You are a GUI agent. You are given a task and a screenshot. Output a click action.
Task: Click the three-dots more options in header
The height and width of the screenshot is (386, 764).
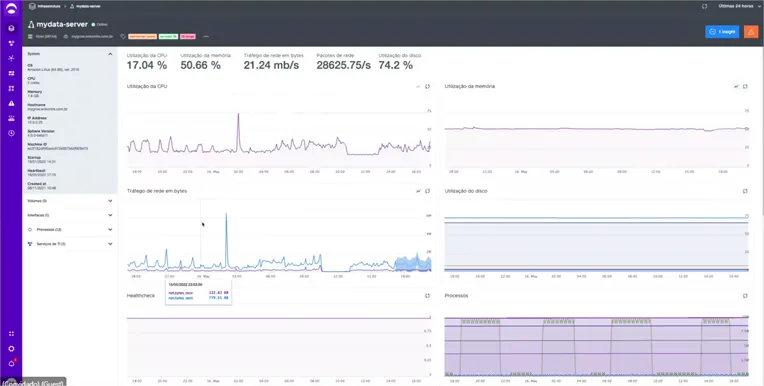click(x=206, y=37)
